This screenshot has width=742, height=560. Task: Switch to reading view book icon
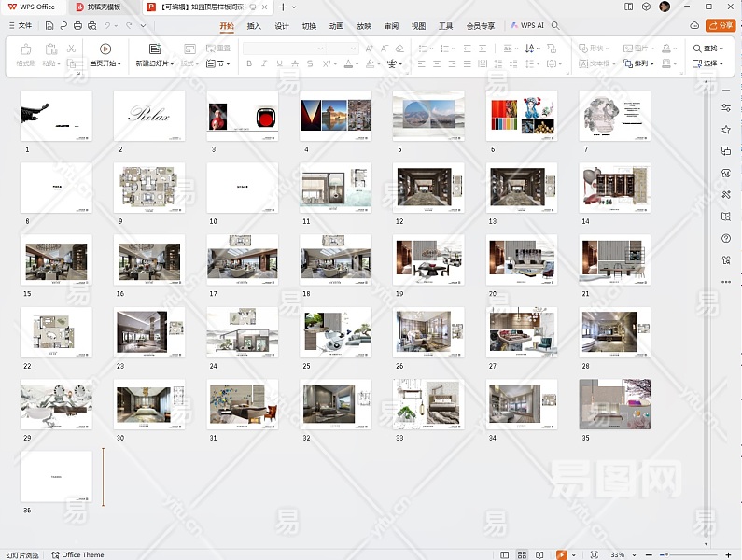click(x=539, y=554)
